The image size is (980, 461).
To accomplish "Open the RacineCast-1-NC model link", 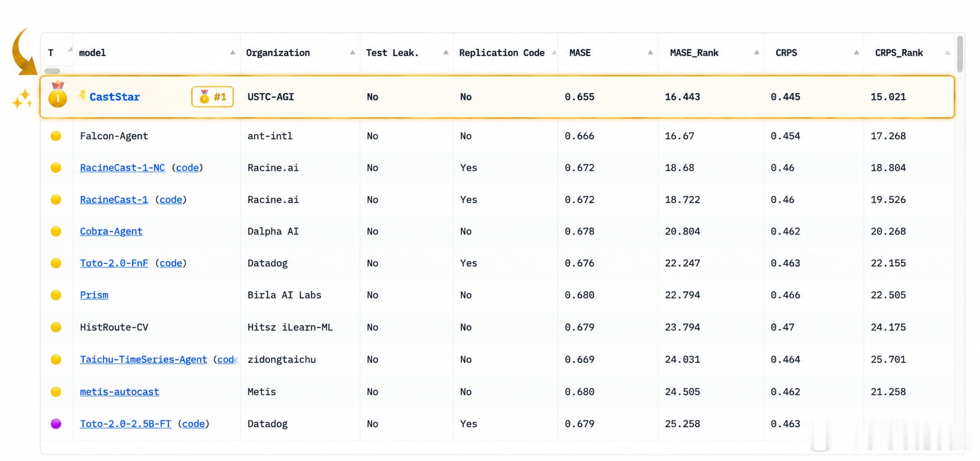I will (122, 167).
